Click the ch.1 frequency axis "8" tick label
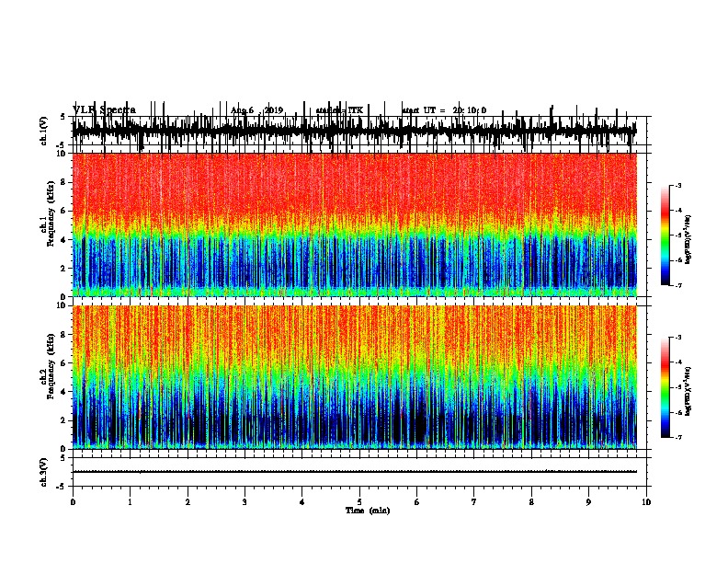Screen dimensions: 728x563 tap(64, 182)
